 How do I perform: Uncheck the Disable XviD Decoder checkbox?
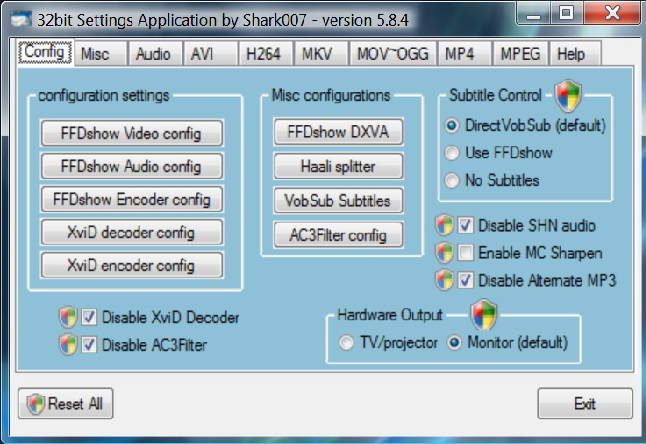89,318
